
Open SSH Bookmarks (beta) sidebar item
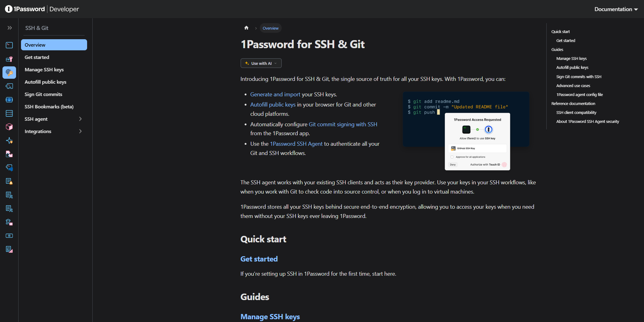(x=54, y=107)
